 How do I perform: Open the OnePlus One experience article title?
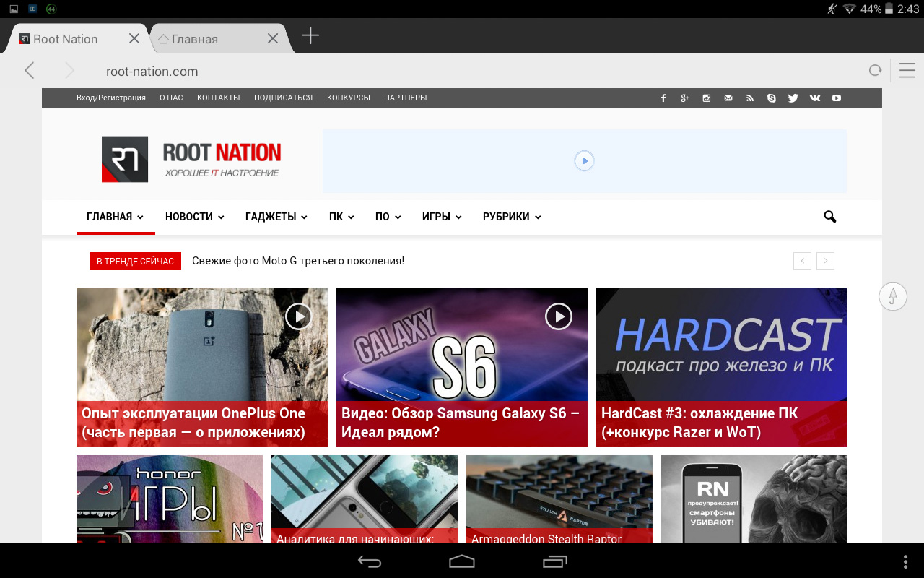pos(193,423)
